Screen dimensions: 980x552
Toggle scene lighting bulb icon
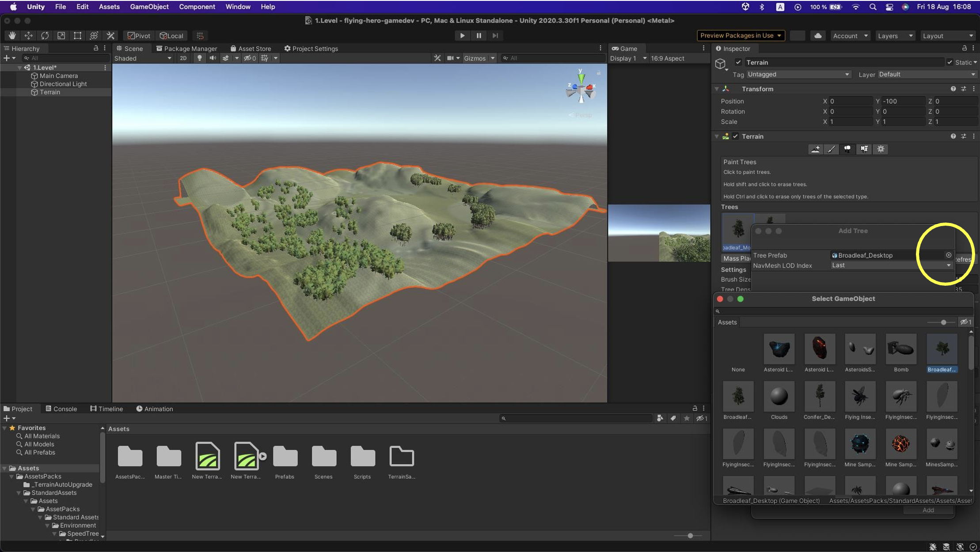tap(199, 58)
